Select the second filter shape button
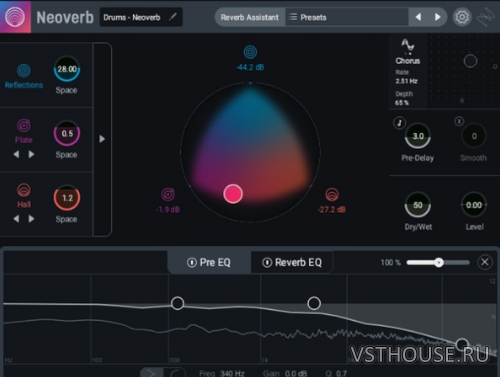This screenshot has width=500, height=377. (176, 373)
